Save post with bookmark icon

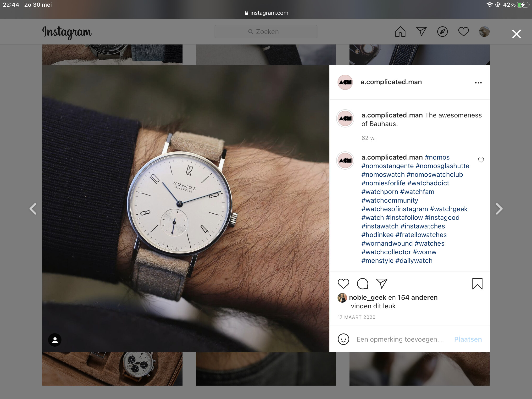477,283
